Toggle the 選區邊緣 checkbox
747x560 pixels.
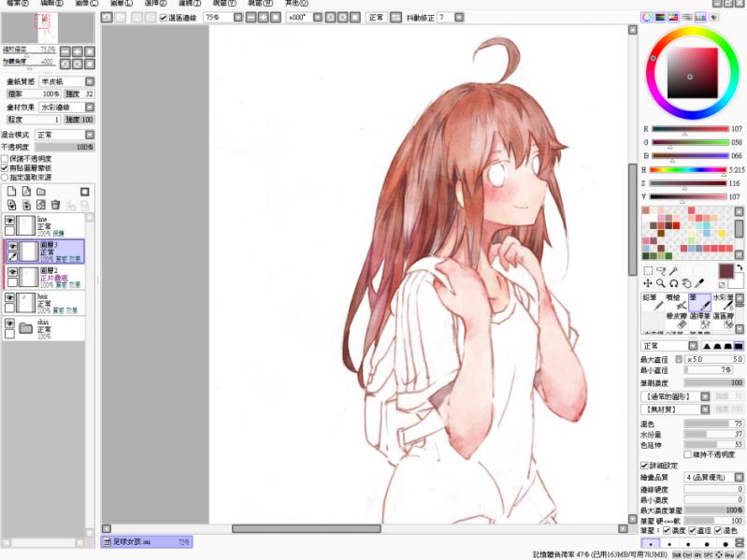click(x=164, y=18)
